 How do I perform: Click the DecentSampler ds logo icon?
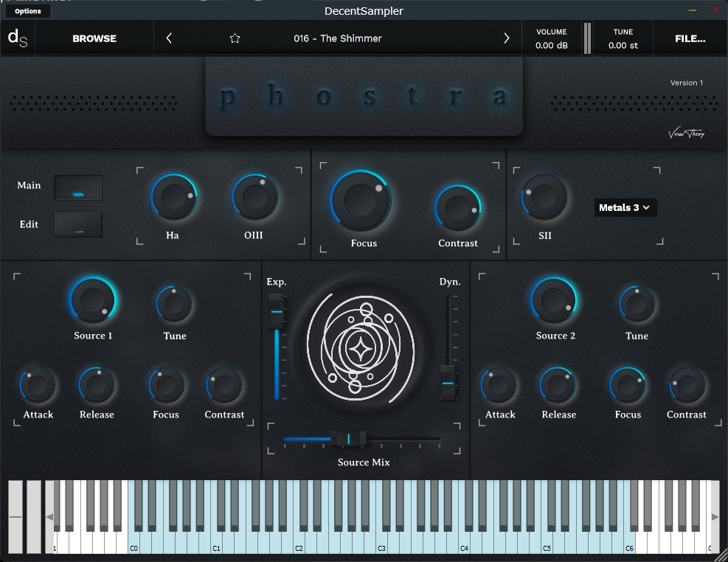(18, 38)
